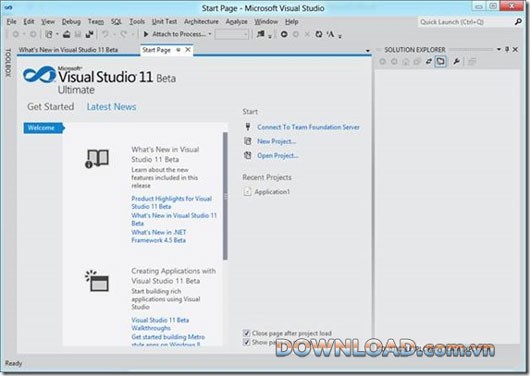Click the Navigate Forward toolbar icon
Screen dimensions: 530x376
click(x=33, y=34)
